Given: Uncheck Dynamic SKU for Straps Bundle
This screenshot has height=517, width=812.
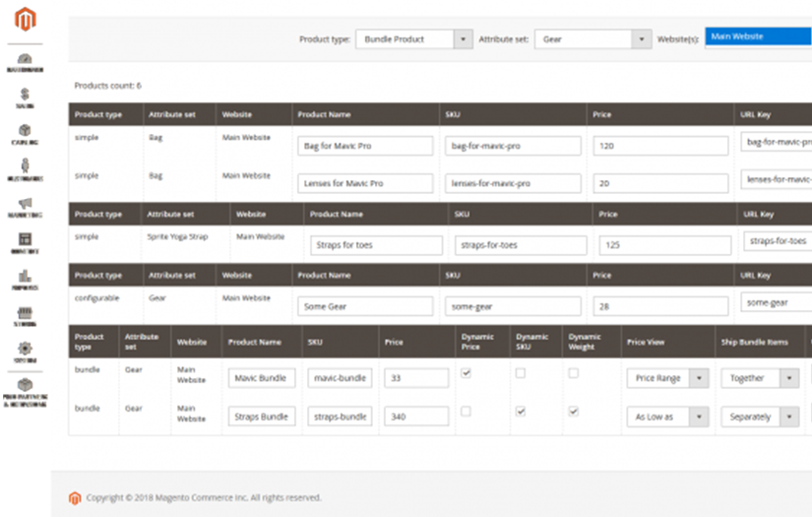Looking at the screenshot, I should [521, 412].
